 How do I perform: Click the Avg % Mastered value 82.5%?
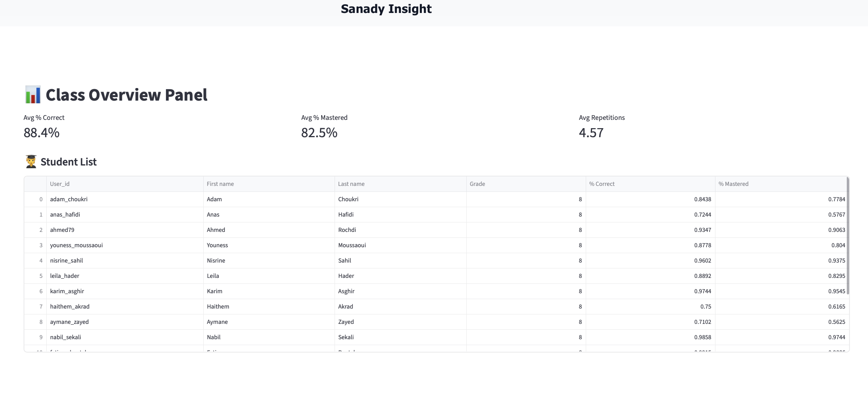319,133
